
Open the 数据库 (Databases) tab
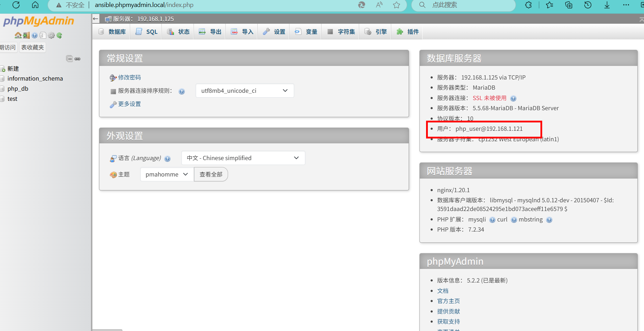tap(112, 32)
